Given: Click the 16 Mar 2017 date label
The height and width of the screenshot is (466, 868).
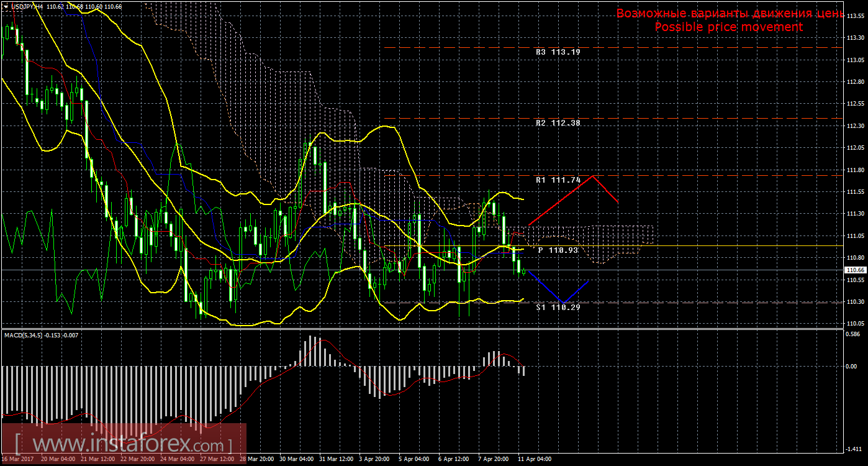Looking at the screenshot, I should (17, 460).
